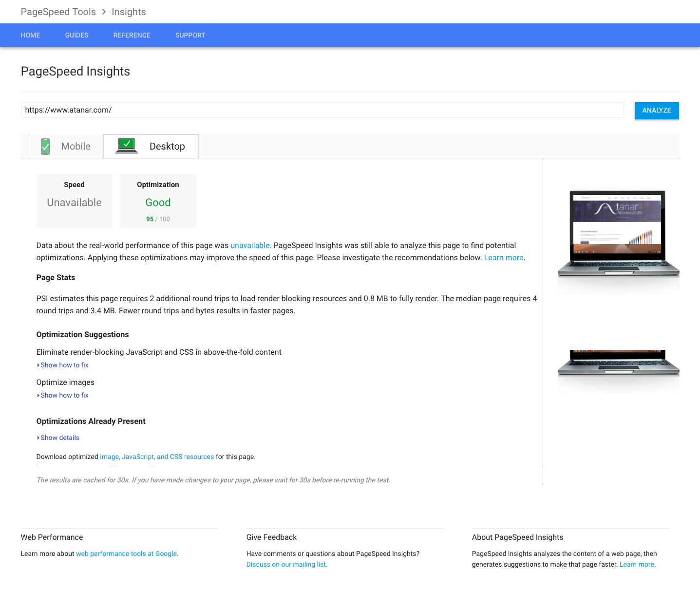Click the Web Performance footer heading
This screenshot has height=592, width=700.
click(52, 537)
